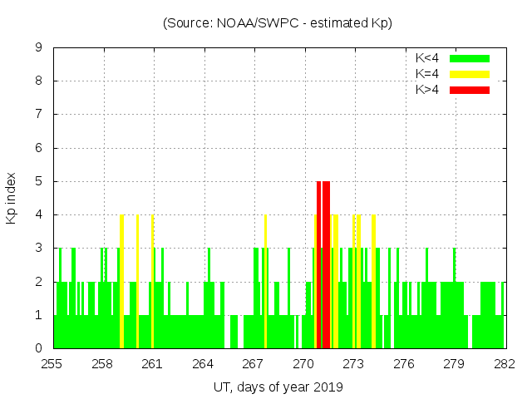Select the K>4 legend label text

pos(429,89)
